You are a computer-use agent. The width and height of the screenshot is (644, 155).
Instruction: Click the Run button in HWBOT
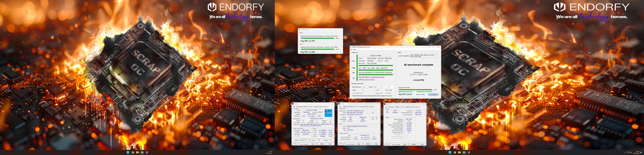[x=389, y=87]
